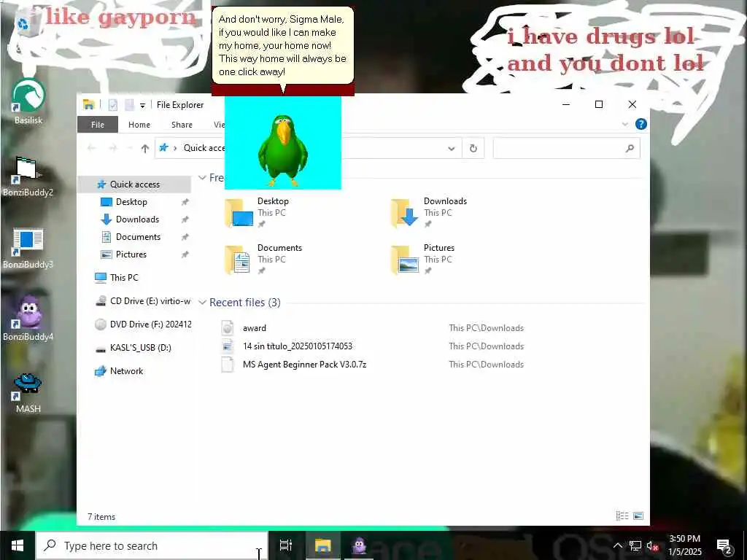Click the green parrot agent character
Image resolution: width=747 pixels, height=560 pixels.
282,150
